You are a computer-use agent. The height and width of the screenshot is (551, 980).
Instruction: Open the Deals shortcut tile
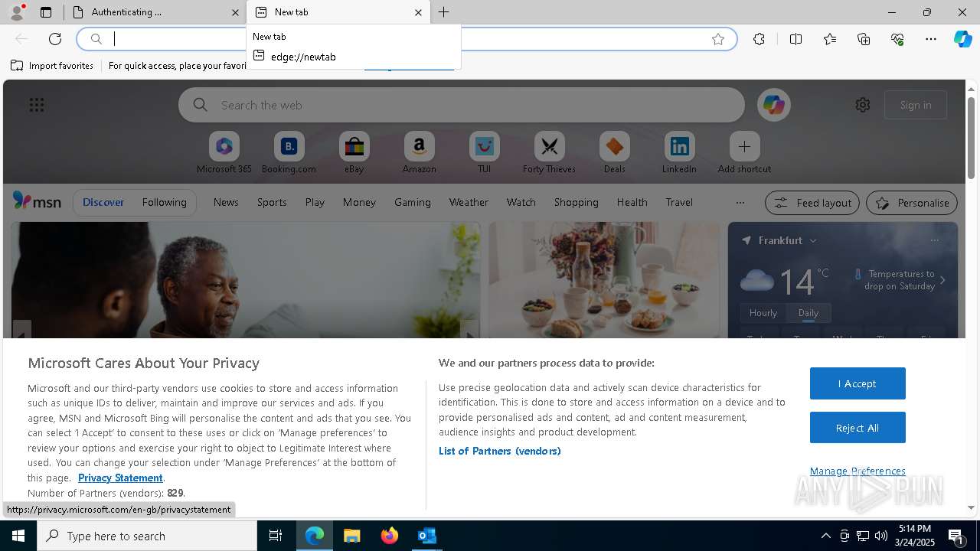[x=614, y=153]
